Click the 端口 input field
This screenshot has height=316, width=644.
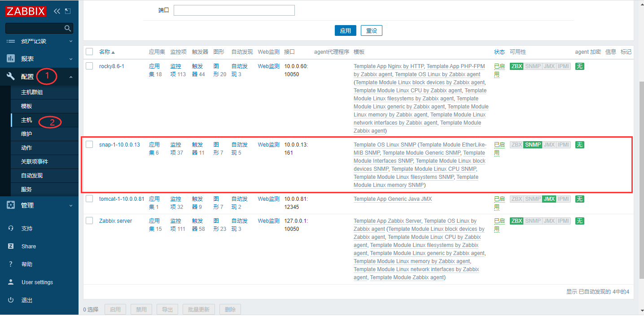234,10
